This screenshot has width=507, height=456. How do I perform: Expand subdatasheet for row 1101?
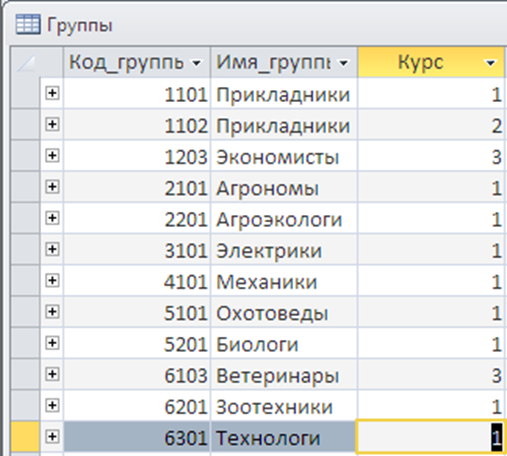[52, 93]
